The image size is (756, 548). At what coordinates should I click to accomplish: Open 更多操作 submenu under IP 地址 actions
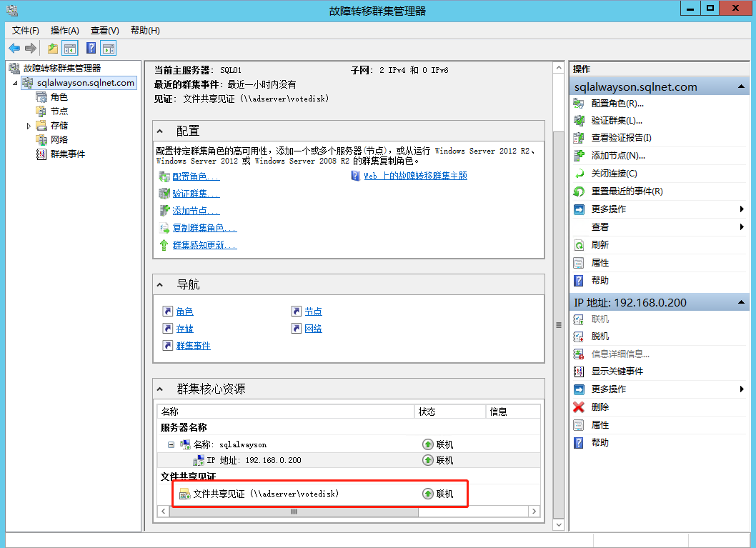point(659,389)
